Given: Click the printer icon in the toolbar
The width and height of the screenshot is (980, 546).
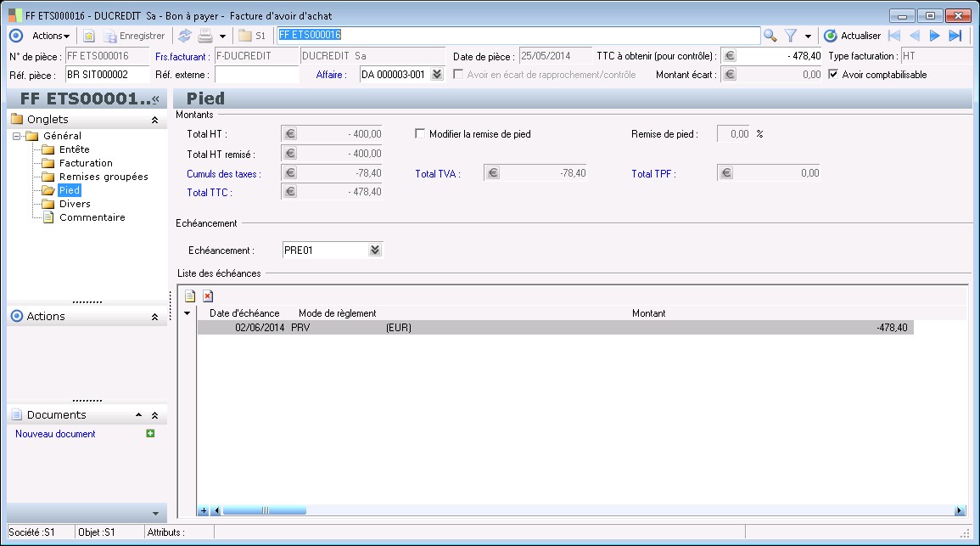Looking at the screenshot, I should tap(205, 36).
